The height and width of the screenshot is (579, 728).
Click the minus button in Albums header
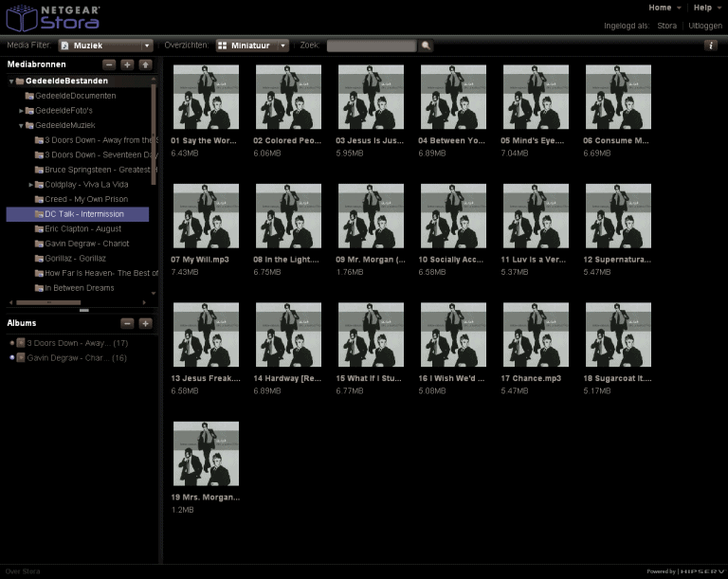coord(127,323)
